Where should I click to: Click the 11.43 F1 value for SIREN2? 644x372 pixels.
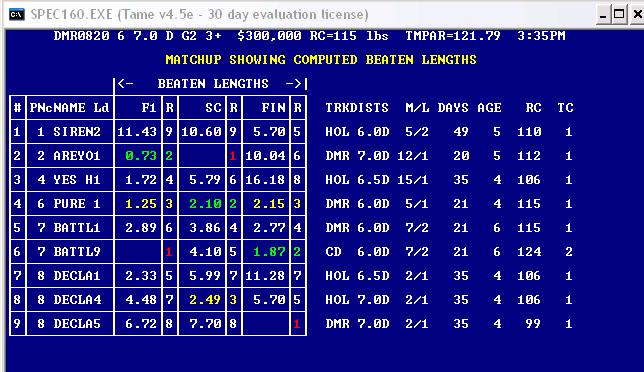tap(137, 132)
